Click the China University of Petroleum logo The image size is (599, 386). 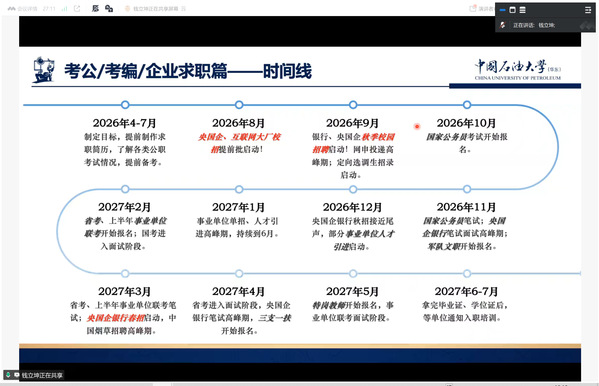pyautogui.click(x=518, y=69)
